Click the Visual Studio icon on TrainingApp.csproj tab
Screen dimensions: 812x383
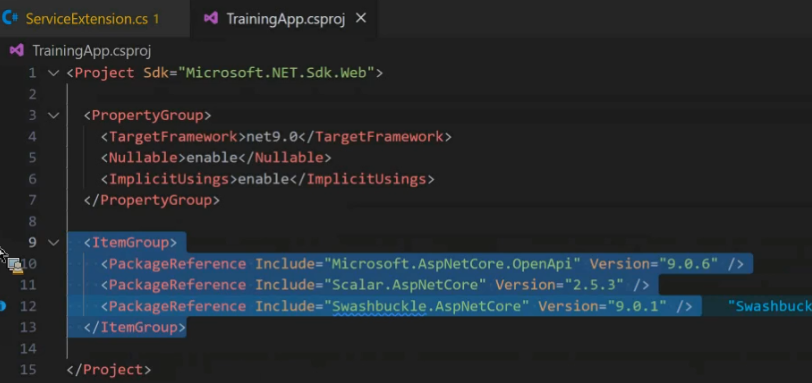point(211,18)
